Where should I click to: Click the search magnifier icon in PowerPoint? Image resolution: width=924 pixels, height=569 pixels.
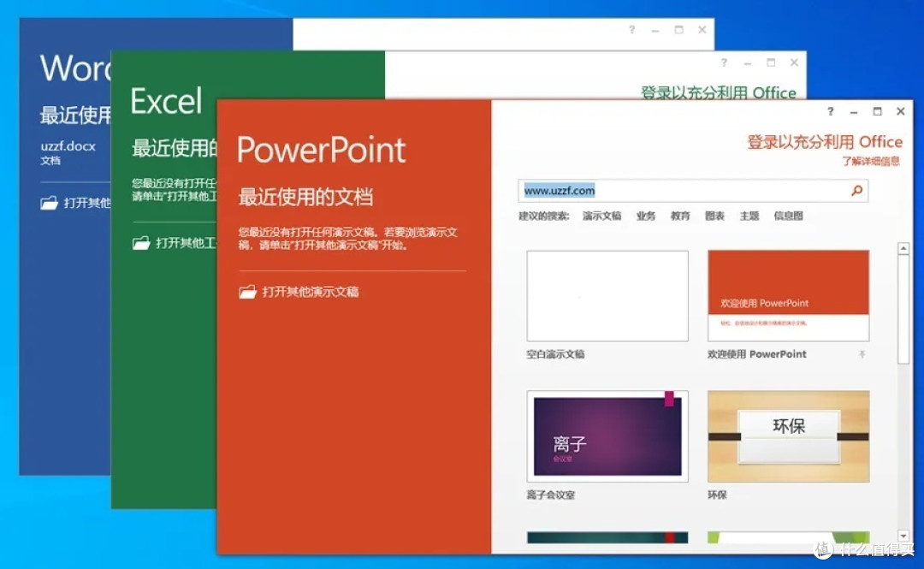[x=856, y=191]
